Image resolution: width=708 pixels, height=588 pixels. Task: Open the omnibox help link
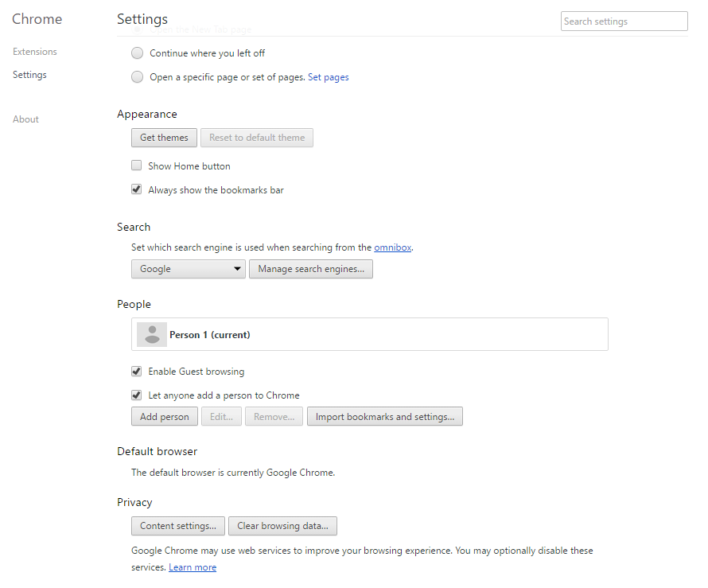(393, 247)
